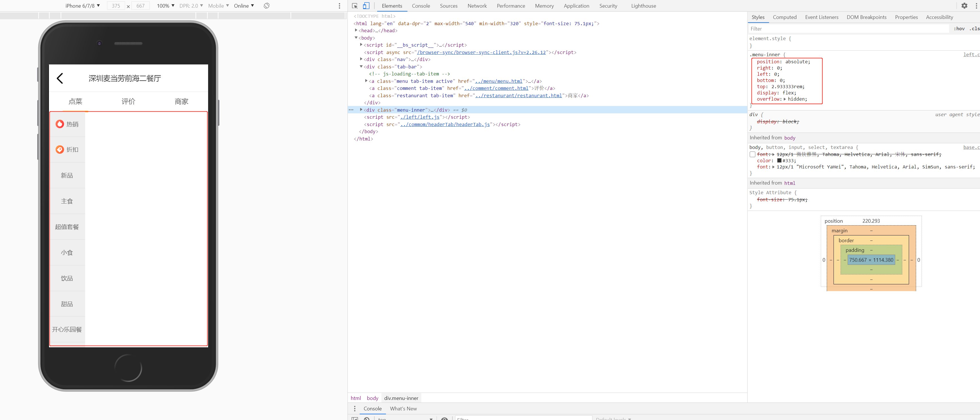Select the Elements tab
980x420 pixels.
[x=392, y=6]
